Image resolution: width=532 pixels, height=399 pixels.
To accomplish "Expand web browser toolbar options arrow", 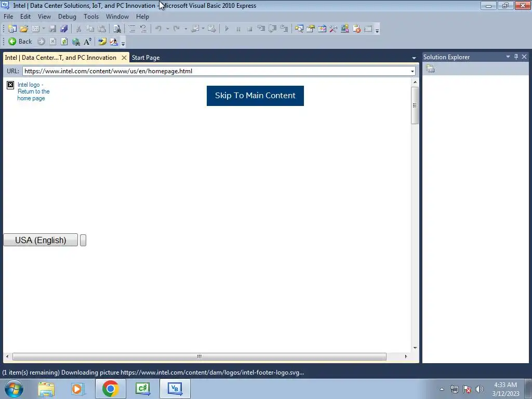I will tap(123, 43).
